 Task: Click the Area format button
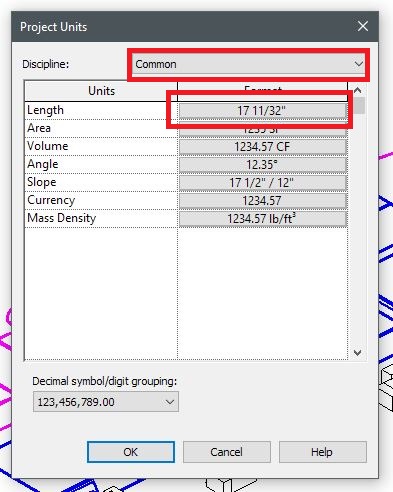(263, 129)
